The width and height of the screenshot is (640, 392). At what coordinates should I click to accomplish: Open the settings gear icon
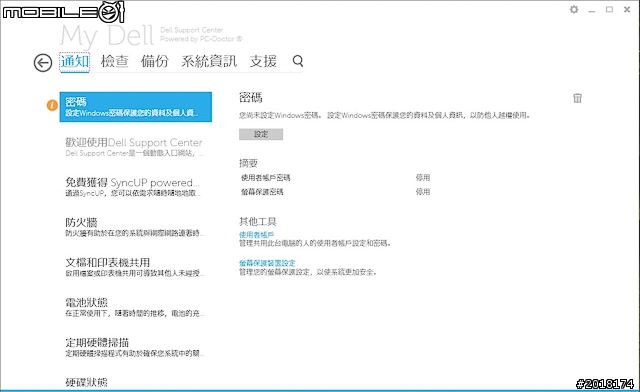574,9
